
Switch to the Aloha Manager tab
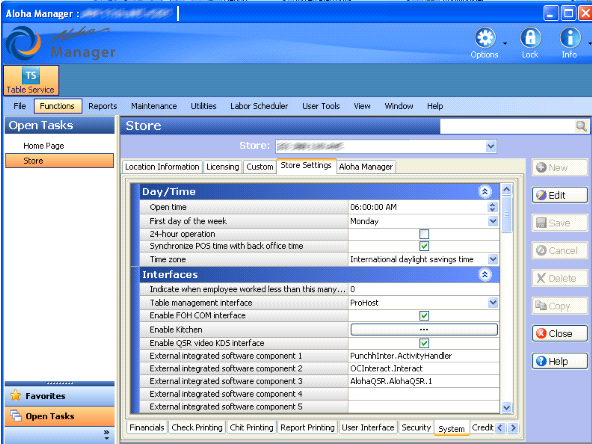(x=366, y=167)
